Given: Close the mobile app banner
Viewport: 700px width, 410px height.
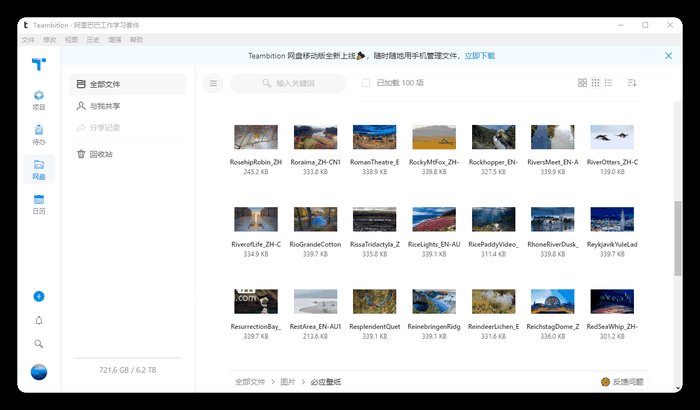Looking at the screenshot, I should coord(668,56).
